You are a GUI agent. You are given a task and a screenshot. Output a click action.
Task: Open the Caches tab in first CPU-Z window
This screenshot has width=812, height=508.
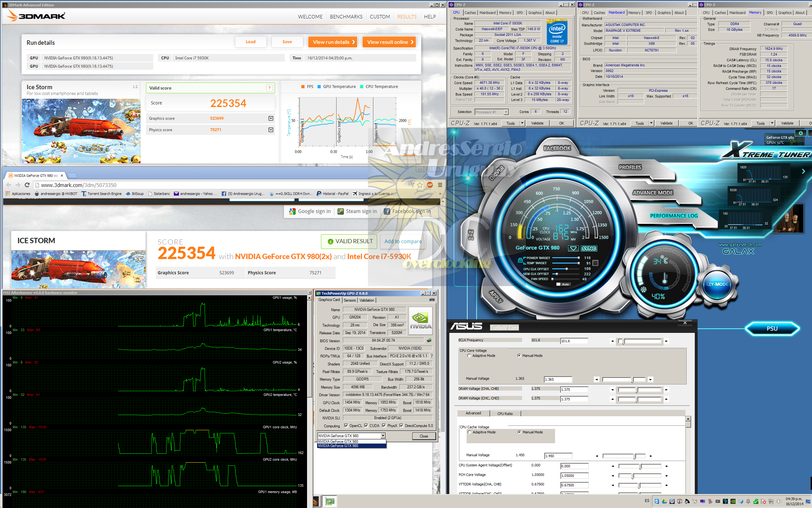(470, 13)
